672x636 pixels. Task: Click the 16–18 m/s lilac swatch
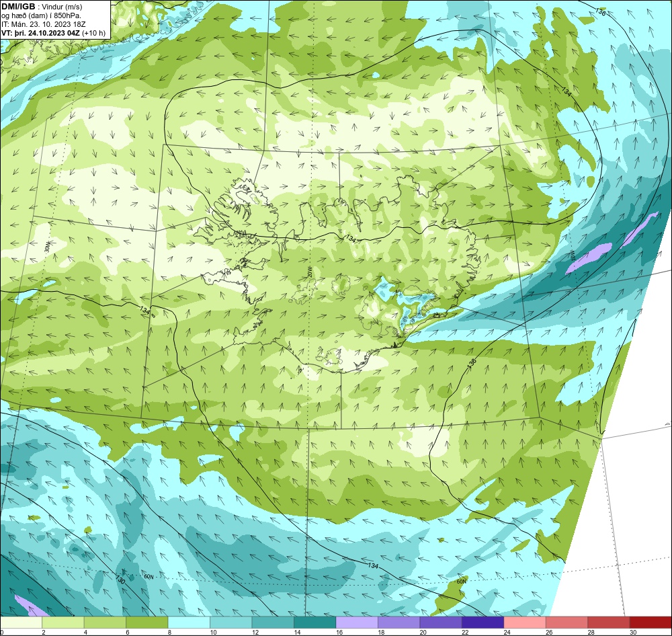357,623
